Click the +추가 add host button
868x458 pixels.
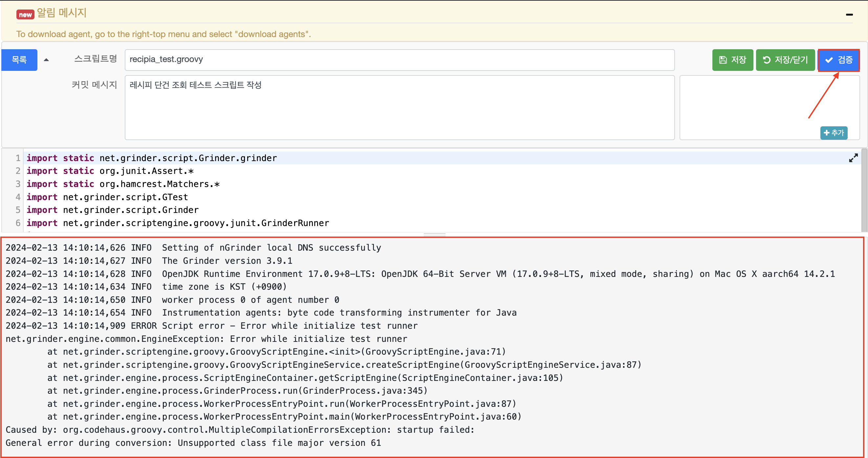pyautogui.click(x=833, y=133)
